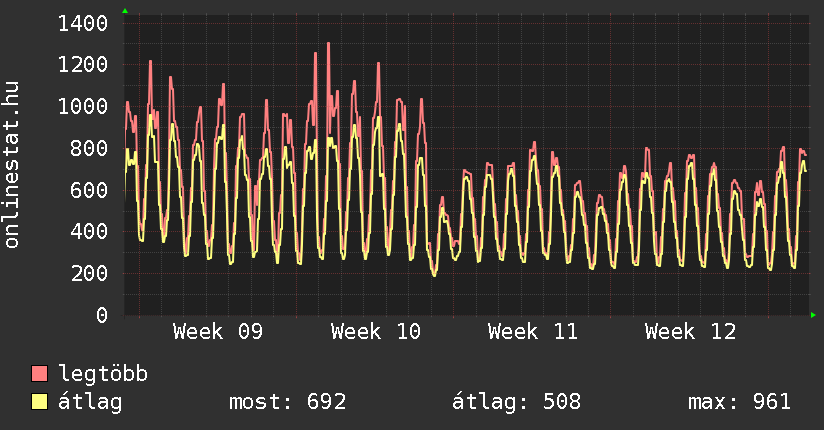Image resolution: width=824 pixels, height=430 pixels.
Task: Click the onlinestat.hu vertical axis title
Action: 13,165
